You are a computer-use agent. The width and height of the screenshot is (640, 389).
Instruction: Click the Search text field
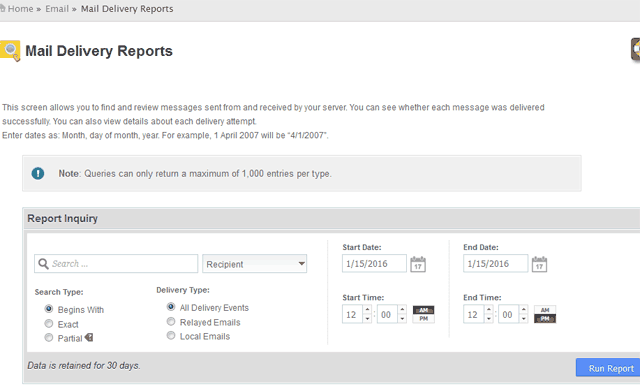pos(116,264)
